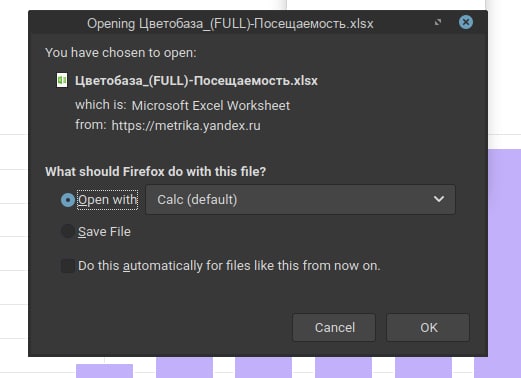Select the Open with radio button

[68, 200]
